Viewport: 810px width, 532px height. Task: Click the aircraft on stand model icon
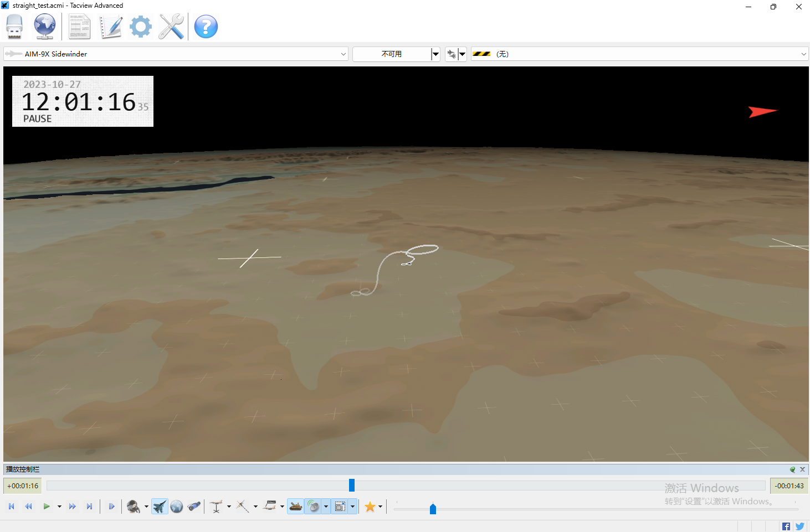point(216,507)
